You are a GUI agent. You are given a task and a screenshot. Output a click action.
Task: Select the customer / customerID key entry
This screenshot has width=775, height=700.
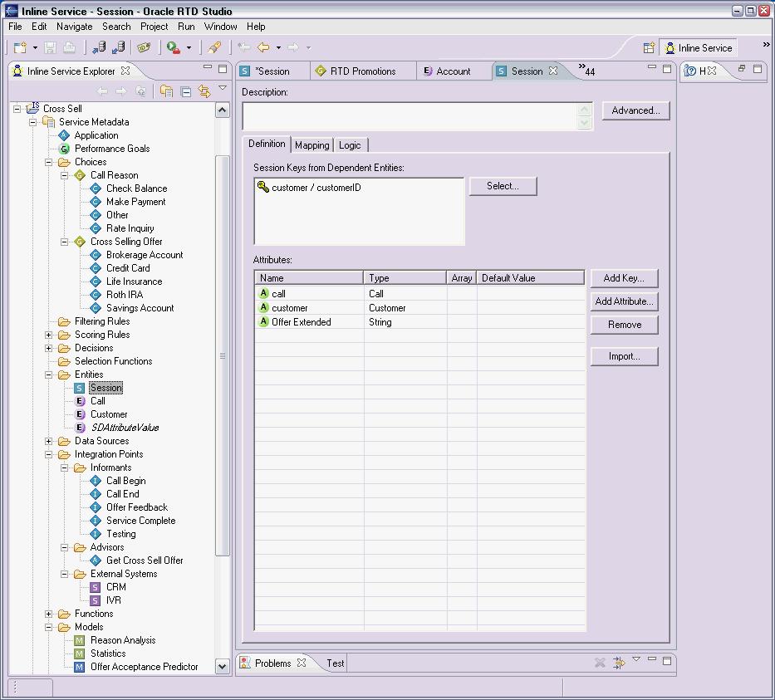[309, 188]
